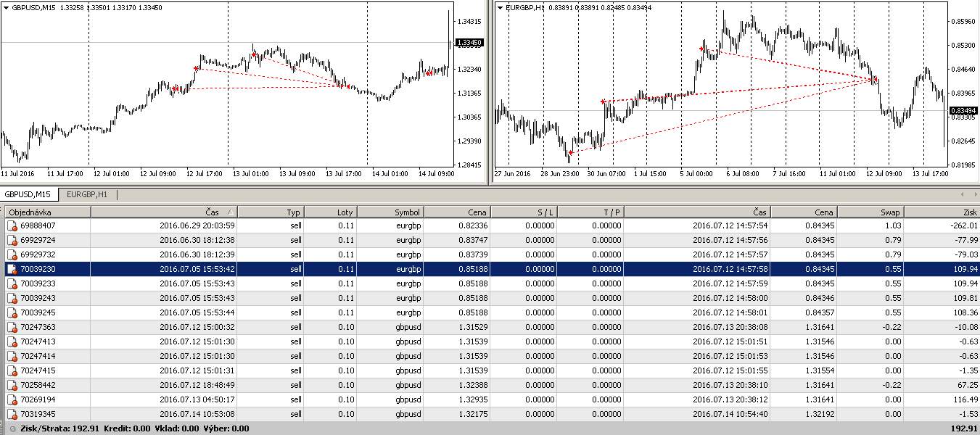Click the open price 1.32175
The image size is (980, 435).
[474, 414]
